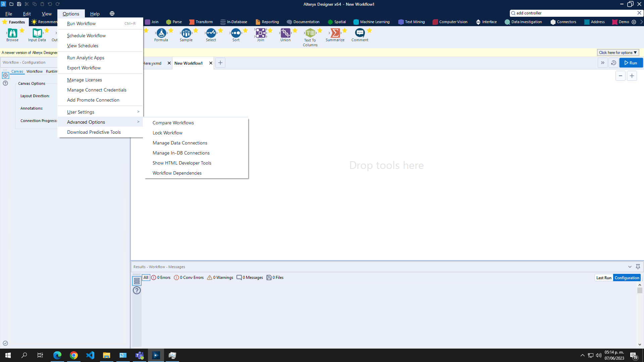Open the 'Click here for options' dropdown
Screen dimensions: 644x362
click(x=618, y=52)
